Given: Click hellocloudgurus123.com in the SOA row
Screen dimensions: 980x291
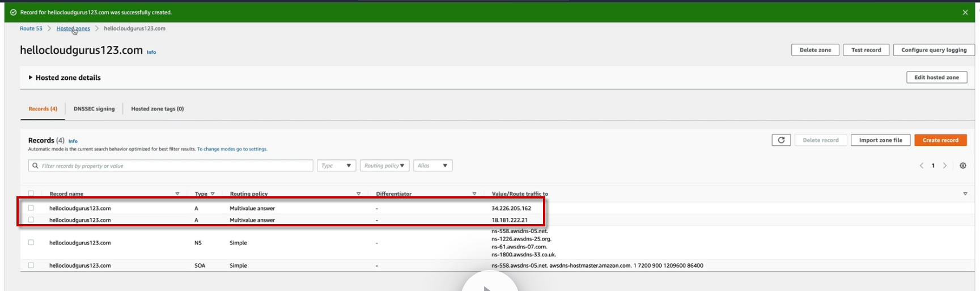Looking at the screenshot, I should coord(80,265).
